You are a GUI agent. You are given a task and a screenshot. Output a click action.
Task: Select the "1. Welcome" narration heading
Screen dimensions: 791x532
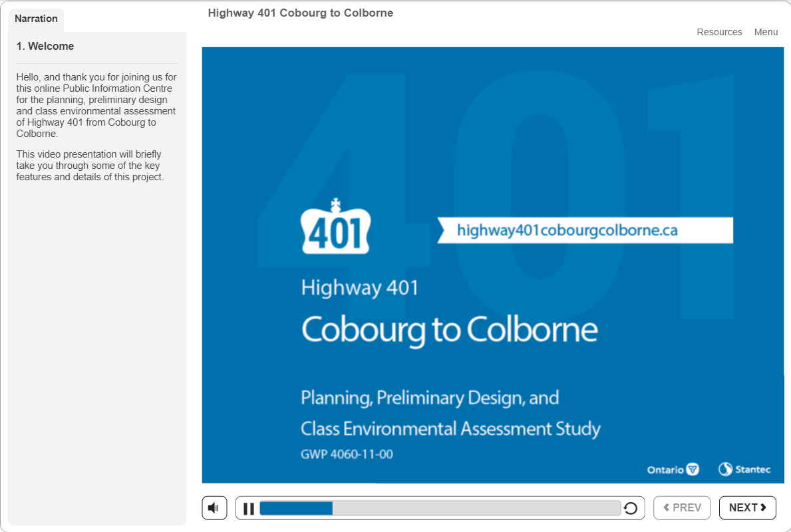click(45, 47)
